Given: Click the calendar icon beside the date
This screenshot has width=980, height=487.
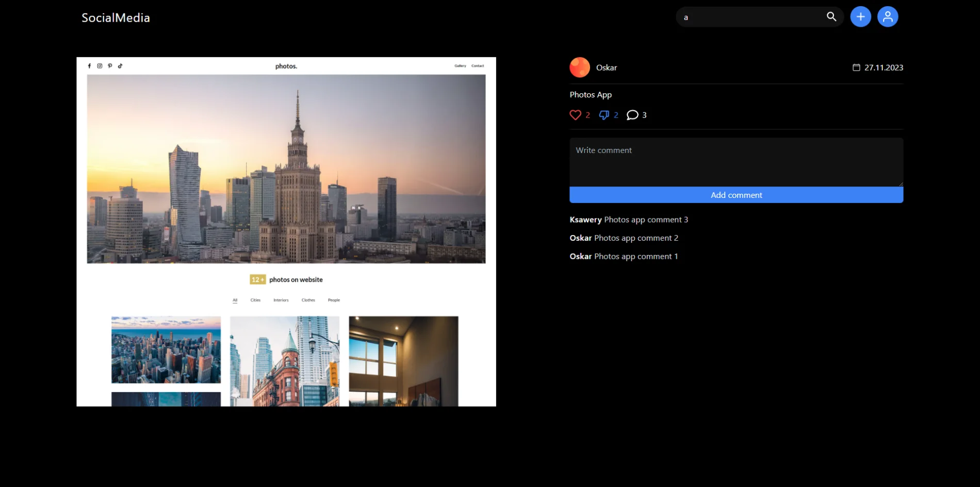Looking at the screenshot, I should (x=856, y=68).
